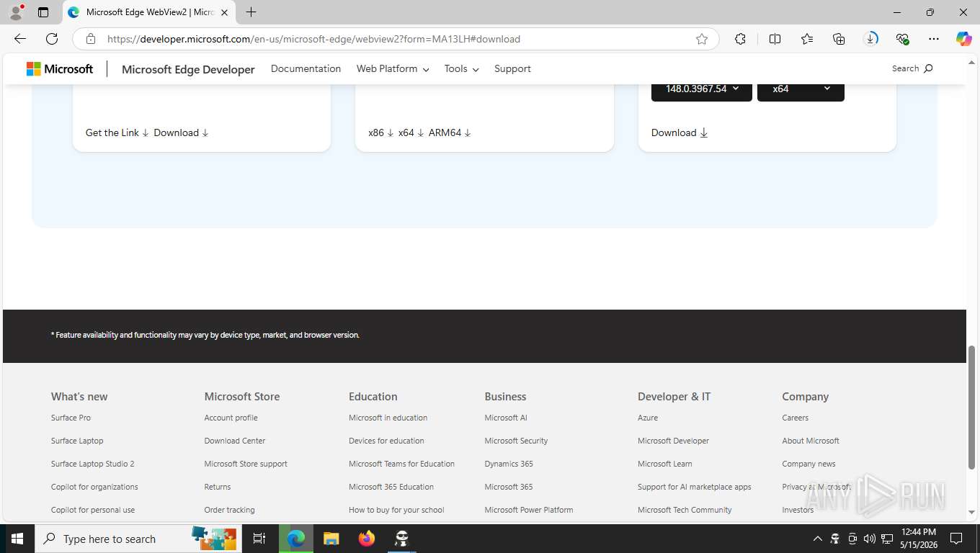Open File Explorer from the taskbar

tap(331, 539)
